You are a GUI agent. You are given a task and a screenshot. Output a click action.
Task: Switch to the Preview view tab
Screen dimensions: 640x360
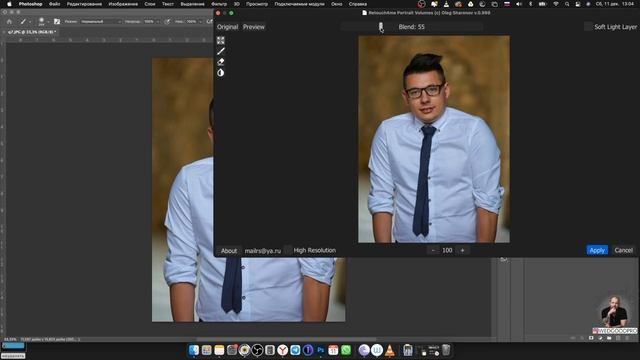[x=254, y=27]
